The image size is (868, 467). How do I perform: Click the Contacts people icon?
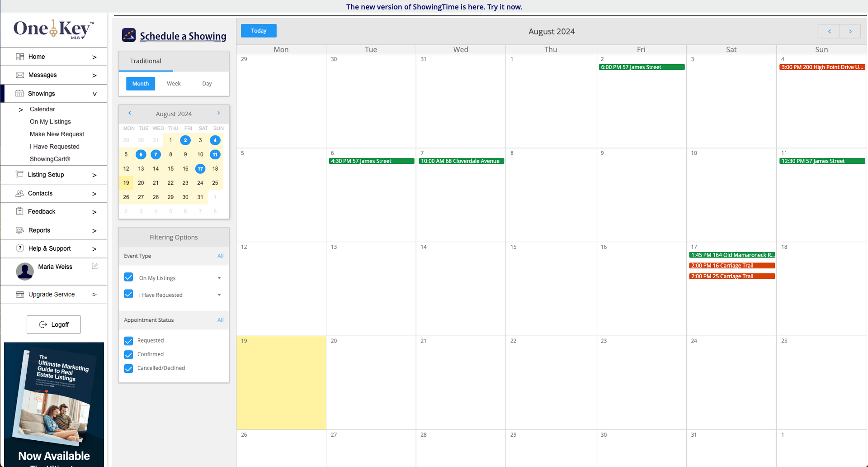(x=20, y=193)
